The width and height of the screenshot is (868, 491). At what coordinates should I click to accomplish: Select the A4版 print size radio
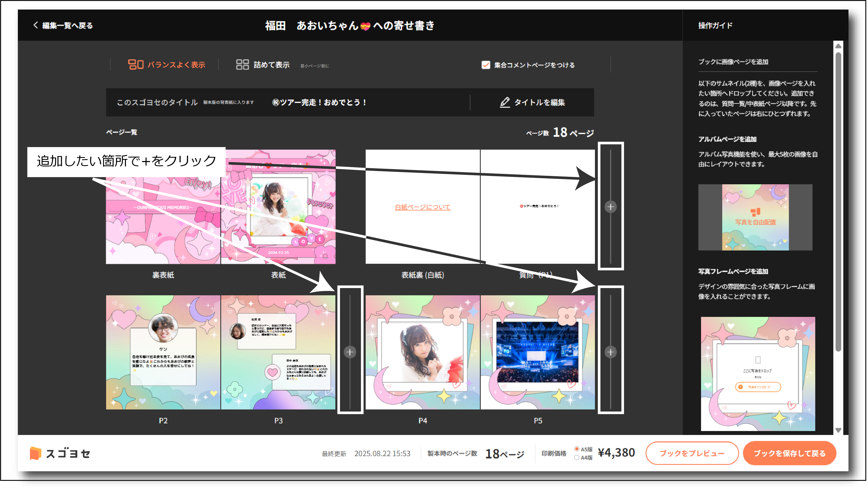tap(576, 458)
